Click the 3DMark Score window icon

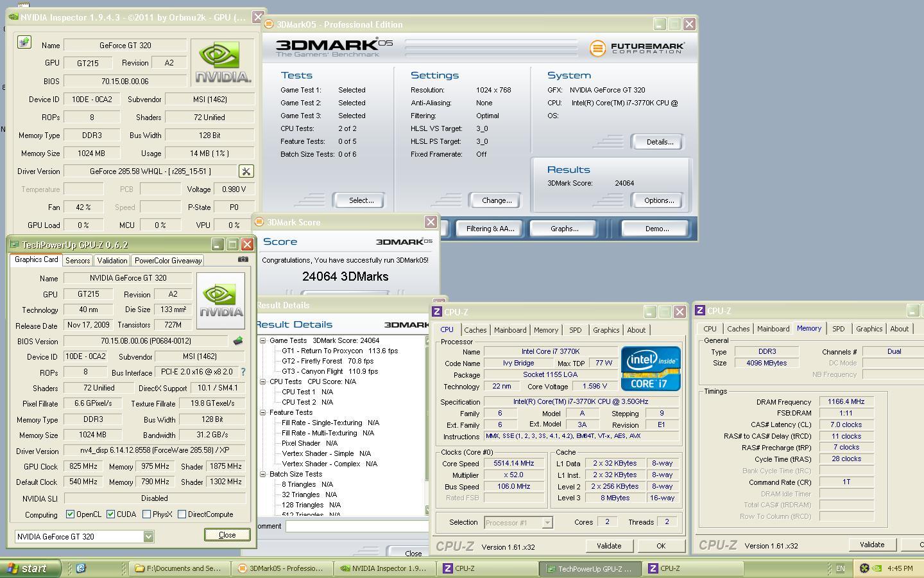coord(259,222)
